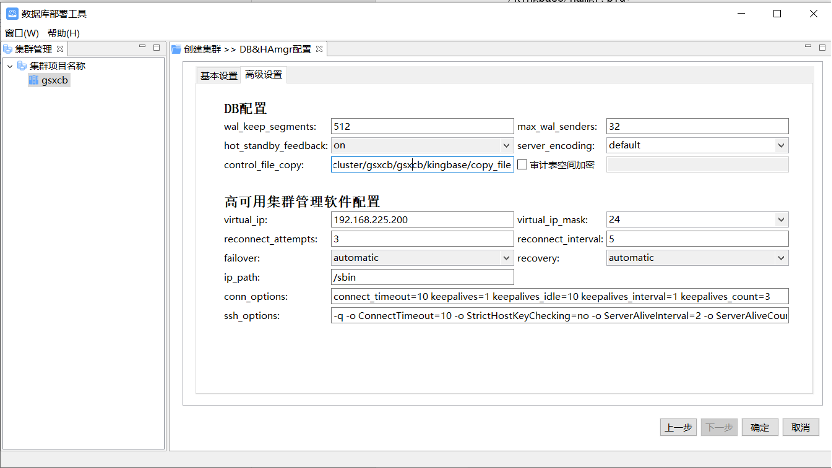Click the ip_path input field
Screen dimensions: 832x468
point(422,277)
